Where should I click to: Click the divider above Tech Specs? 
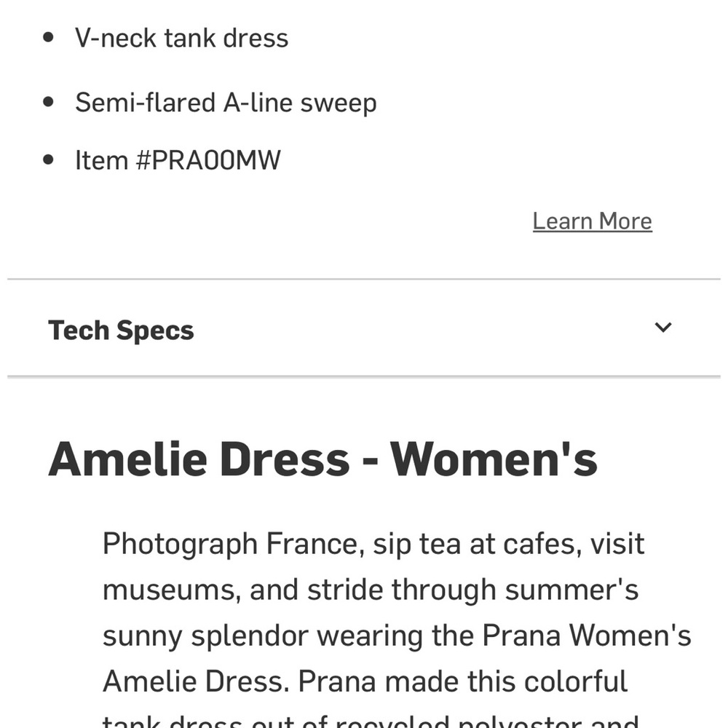pyautogui.click(x=364, y=278)
